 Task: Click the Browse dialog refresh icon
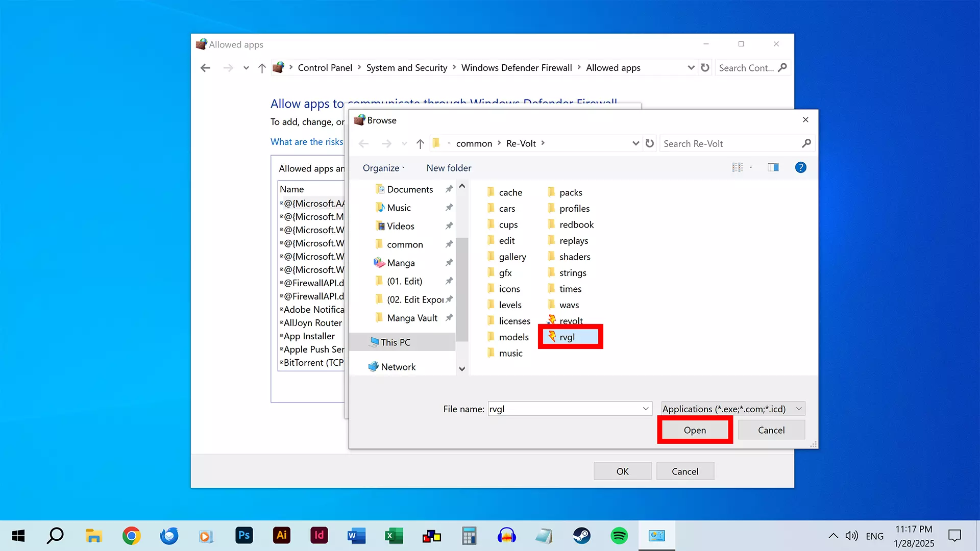click(649, 143)
